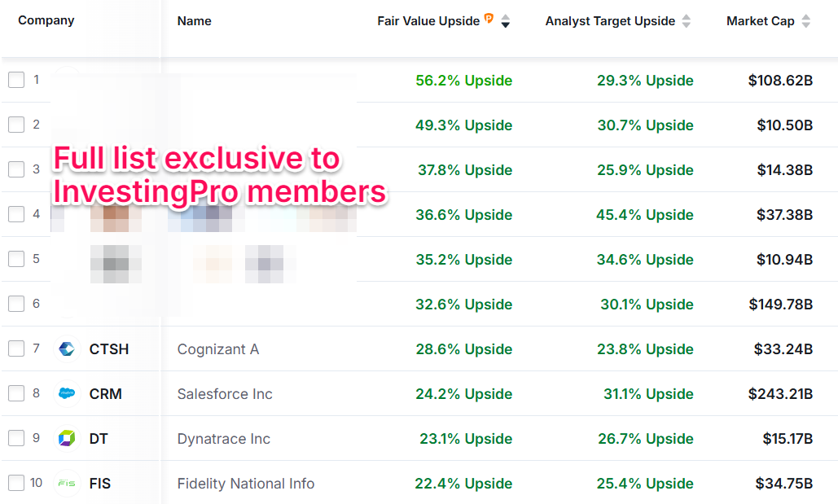Click the Company column header
Image resolution: width=838 pixels, height=504 pixels.
pos(46,20)
